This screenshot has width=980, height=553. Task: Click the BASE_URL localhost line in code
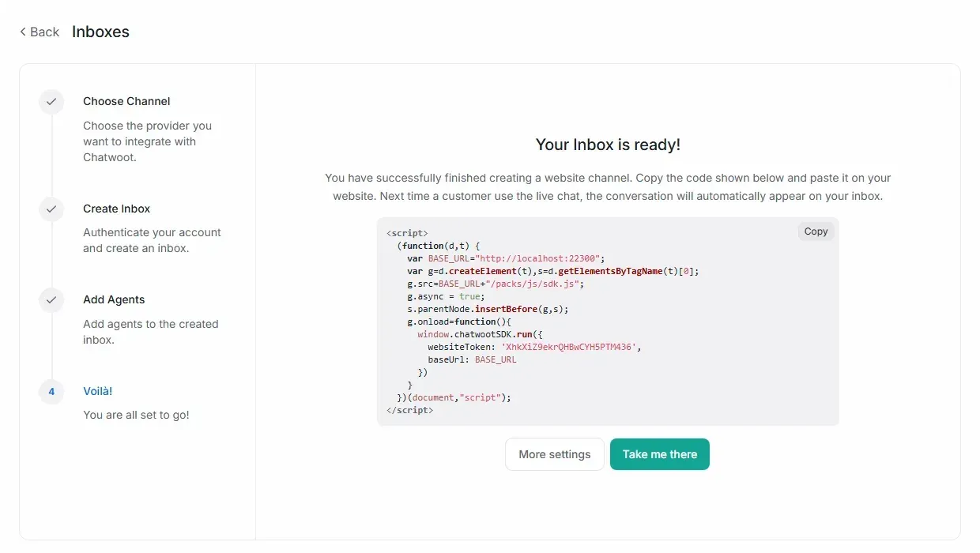coord(506,258)
